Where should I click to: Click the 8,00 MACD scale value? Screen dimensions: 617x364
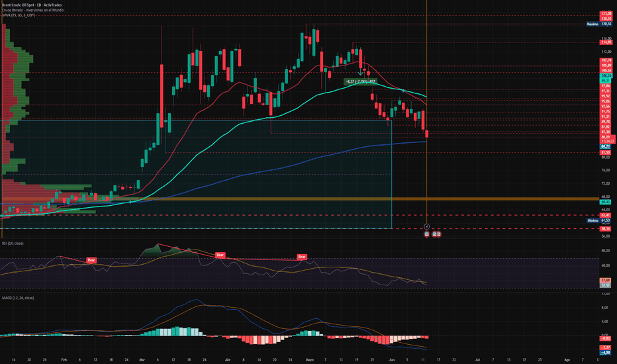tap(605, 308)
